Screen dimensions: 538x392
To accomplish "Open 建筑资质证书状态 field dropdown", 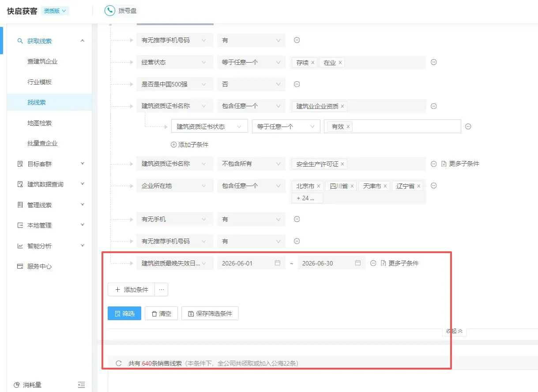I will (210, 127).
